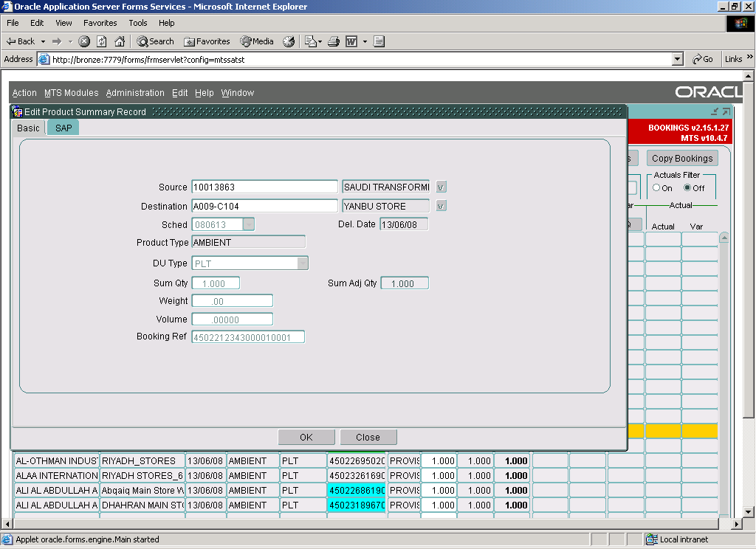Click the Print icon in toolbar
The image size is (756, 549).
(334, 41)
